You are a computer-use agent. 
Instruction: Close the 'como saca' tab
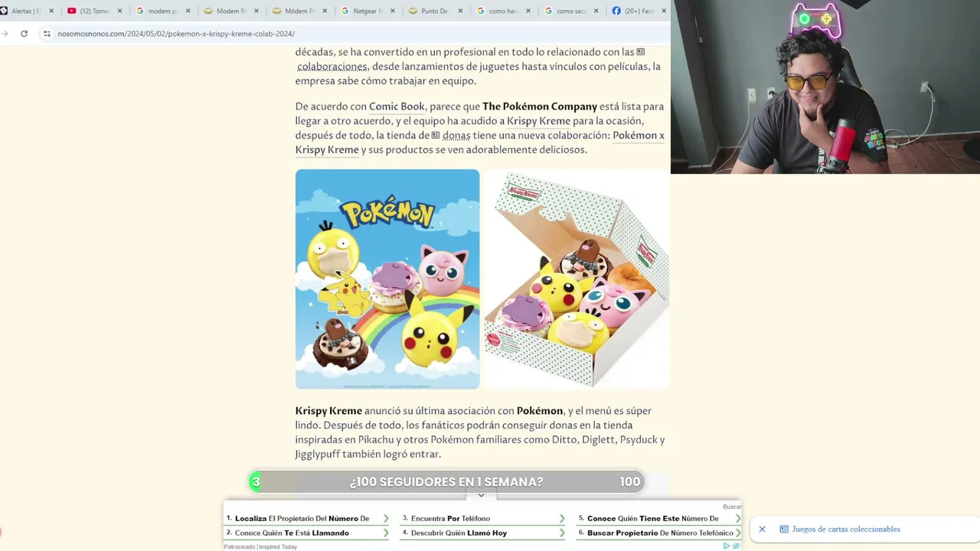(596, 11)
